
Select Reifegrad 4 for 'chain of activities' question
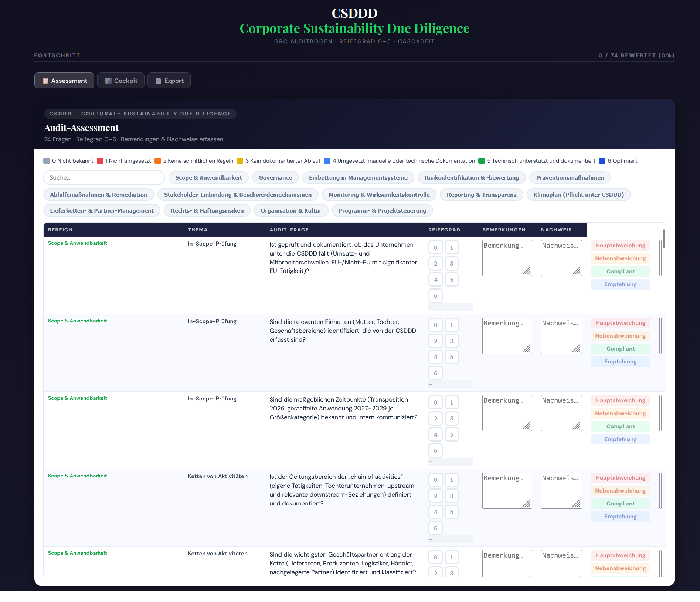coord(435,512)
